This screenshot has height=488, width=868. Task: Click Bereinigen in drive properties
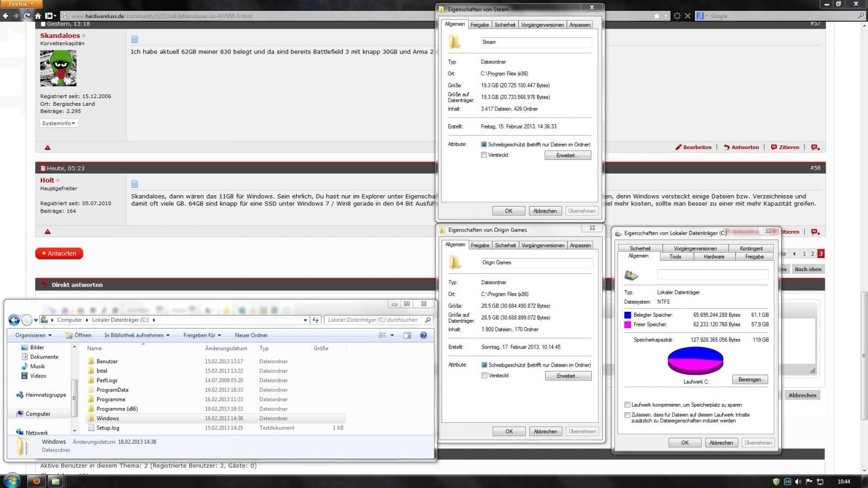[x=750, y=380]
